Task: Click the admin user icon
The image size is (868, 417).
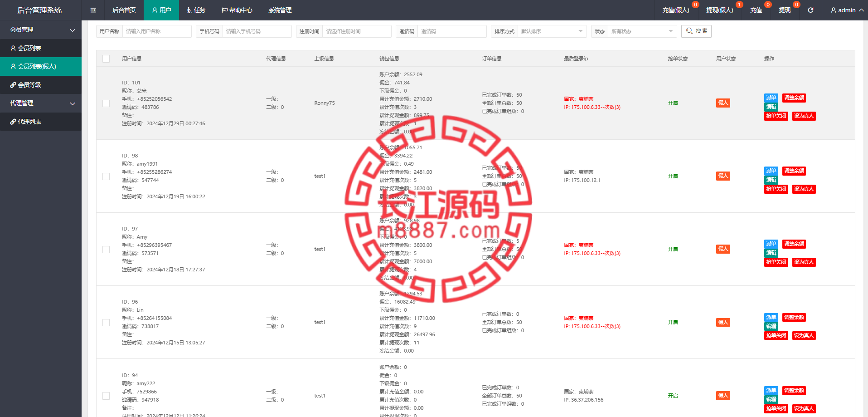Action: [833, 10]
